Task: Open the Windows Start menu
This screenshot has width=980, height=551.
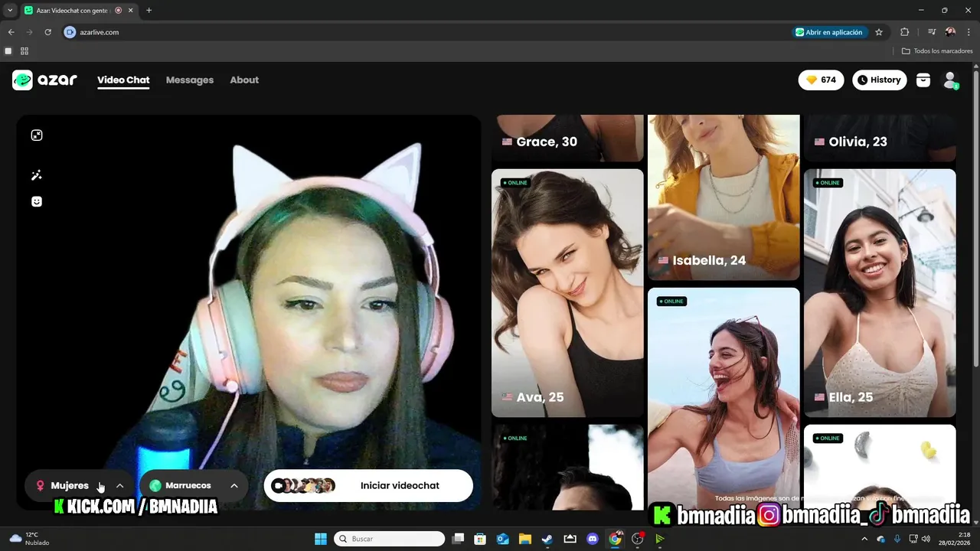Action: [321, 539]
